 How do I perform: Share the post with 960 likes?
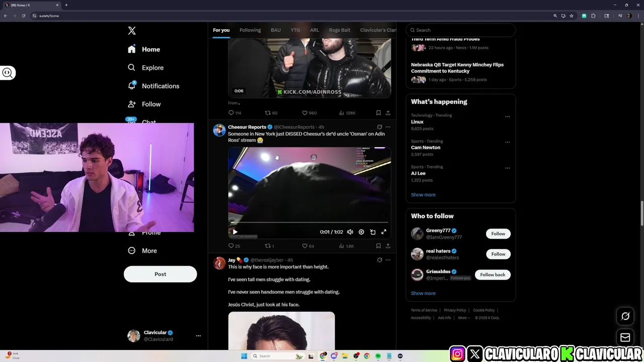(388, 113)
